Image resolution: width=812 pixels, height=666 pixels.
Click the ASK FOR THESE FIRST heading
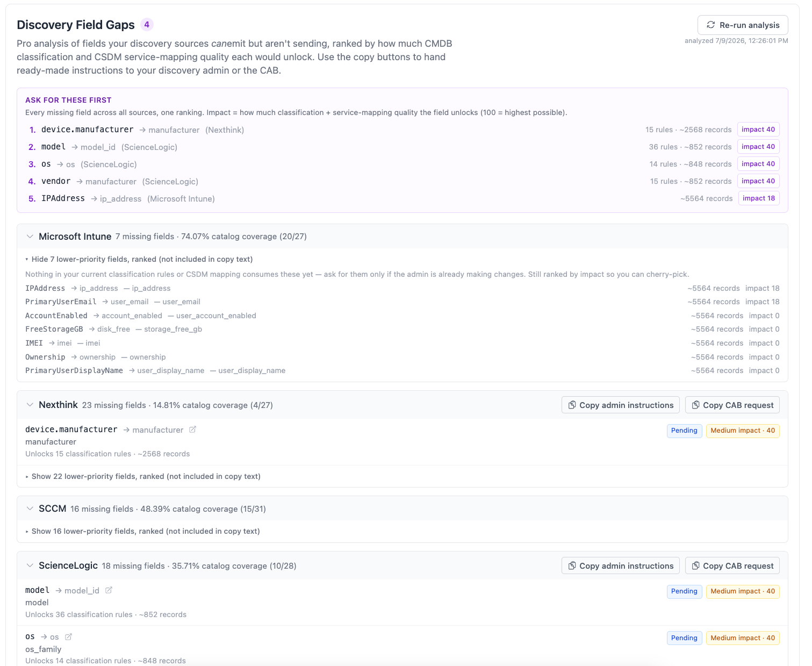(68, 100)
